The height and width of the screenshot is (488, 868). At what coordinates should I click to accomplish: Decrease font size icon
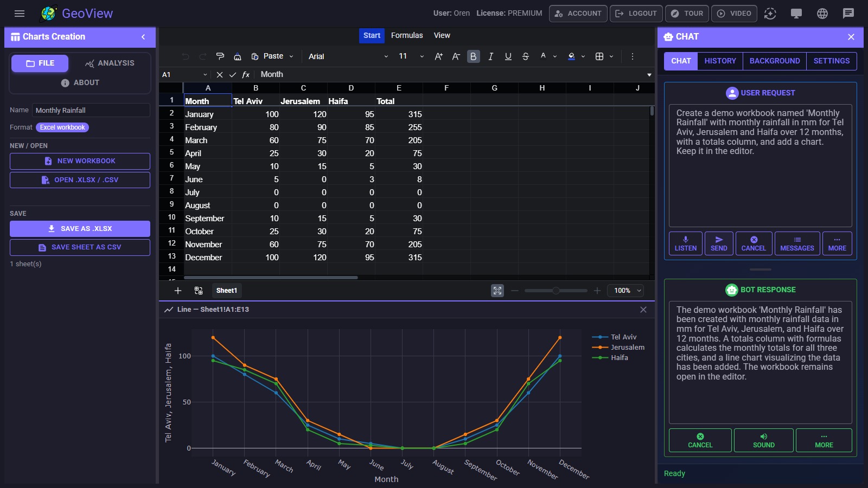(x=456, y=56)
